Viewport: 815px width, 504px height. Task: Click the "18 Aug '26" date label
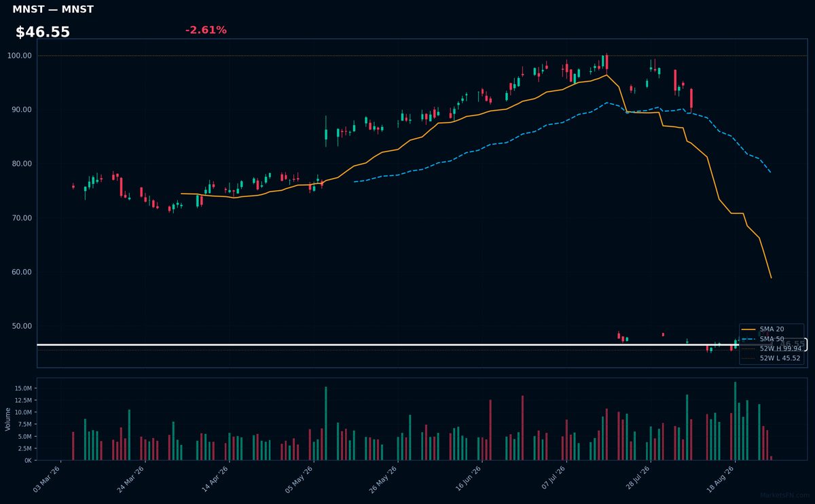point(721,478)
